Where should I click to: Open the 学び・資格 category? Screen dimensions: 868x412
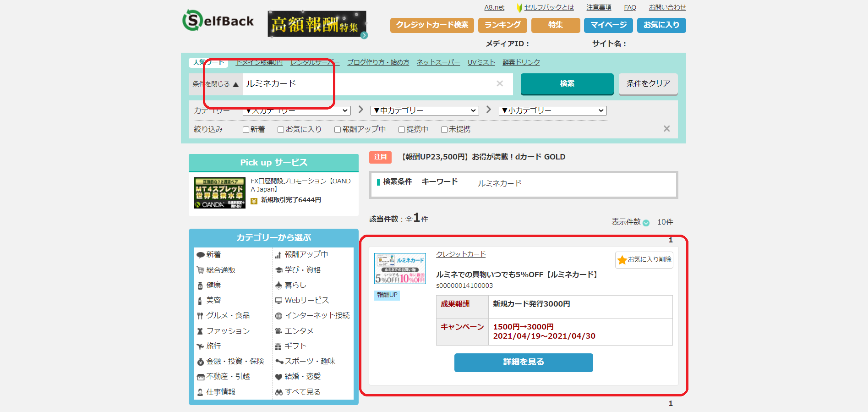(298, 270)
